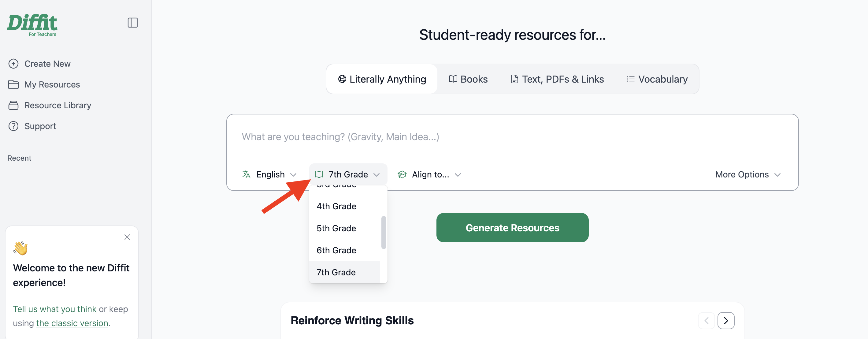
Task: Open My Resources in the sidebar
Action: (x=44, y=84)
